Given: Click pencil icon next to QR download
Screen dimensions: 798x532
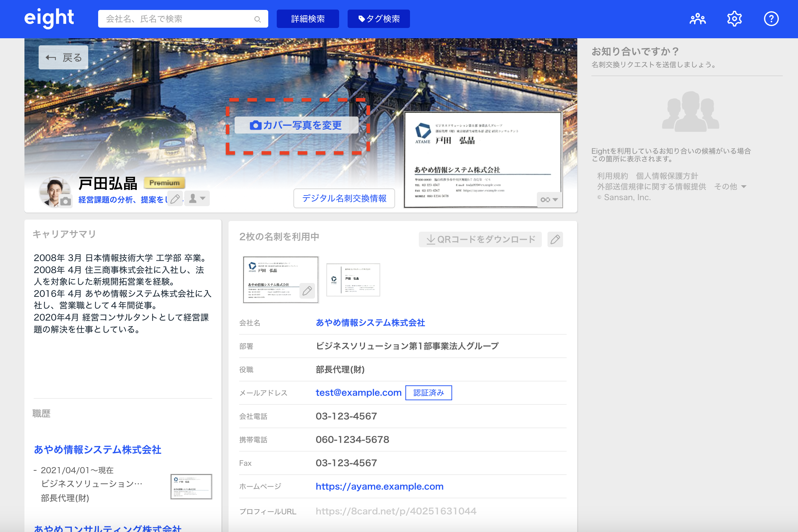Looking at the screenshot, I should click(555, 239).
